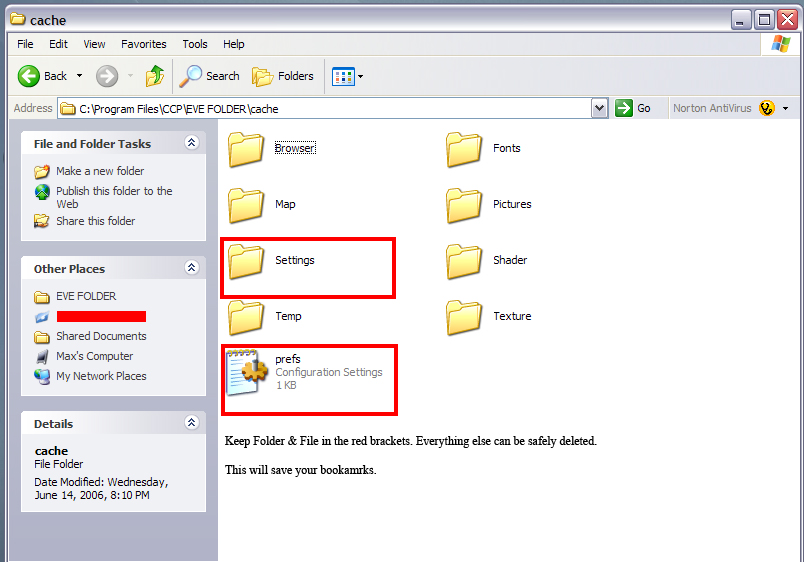Open the File menu
This screenshot has height=562, width=804.
(x=25, y=44)
